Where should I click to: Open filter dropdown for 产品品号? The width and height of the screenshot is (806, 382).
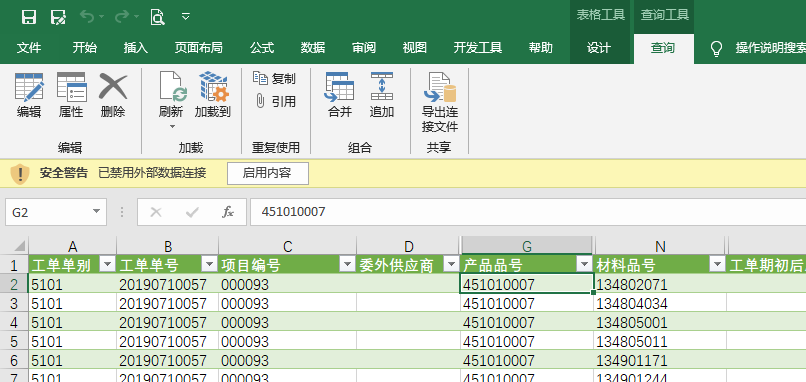point(584,264)
